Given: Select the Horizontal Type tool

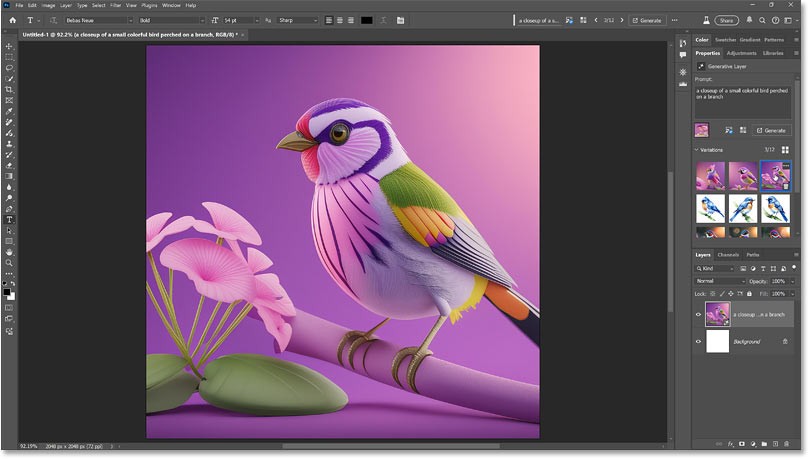Looking at the screenshot, I should [x=10, y=219].
